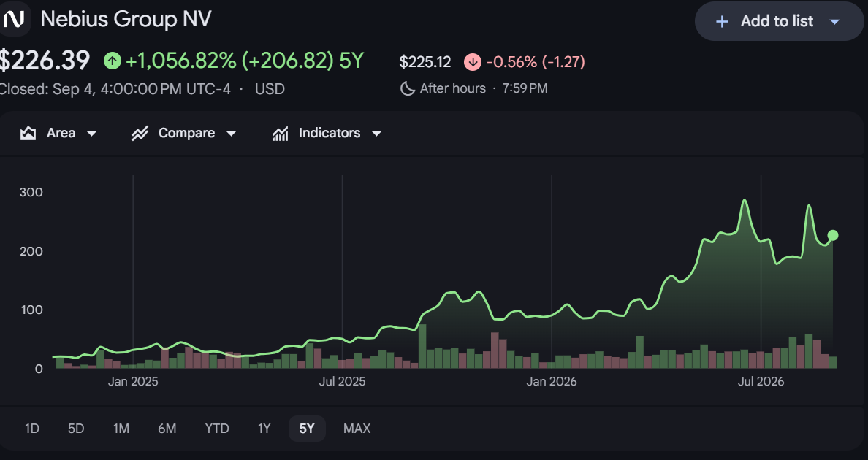The image size is (868, 460).
Task: Click the Indicators bar chart icon
Action: click(x=280, y=133)
